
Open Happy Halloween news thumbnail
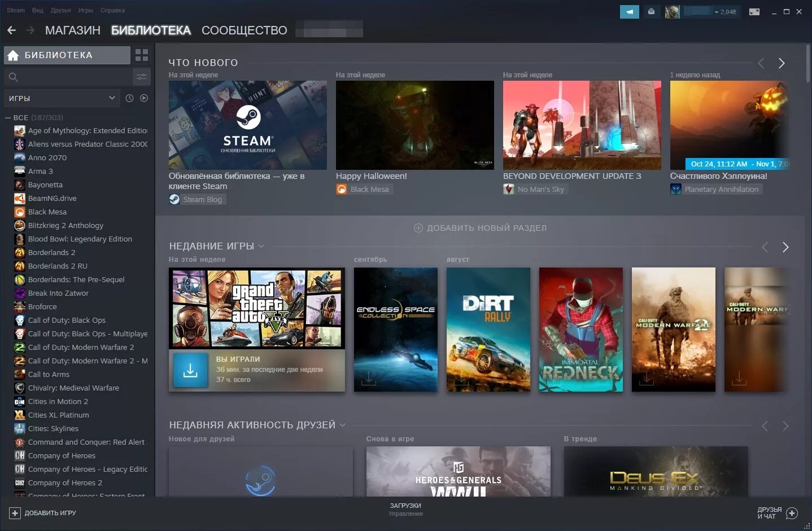415,125
